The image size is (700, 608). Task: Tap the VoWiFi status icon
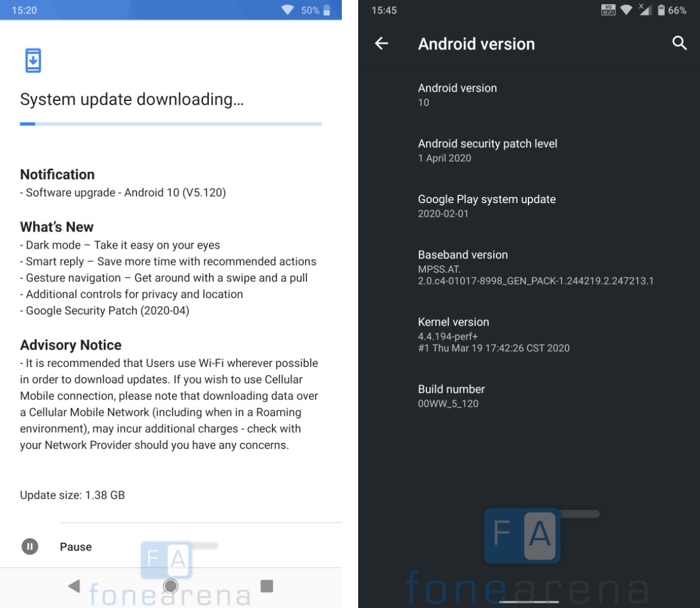coord(608,10)
